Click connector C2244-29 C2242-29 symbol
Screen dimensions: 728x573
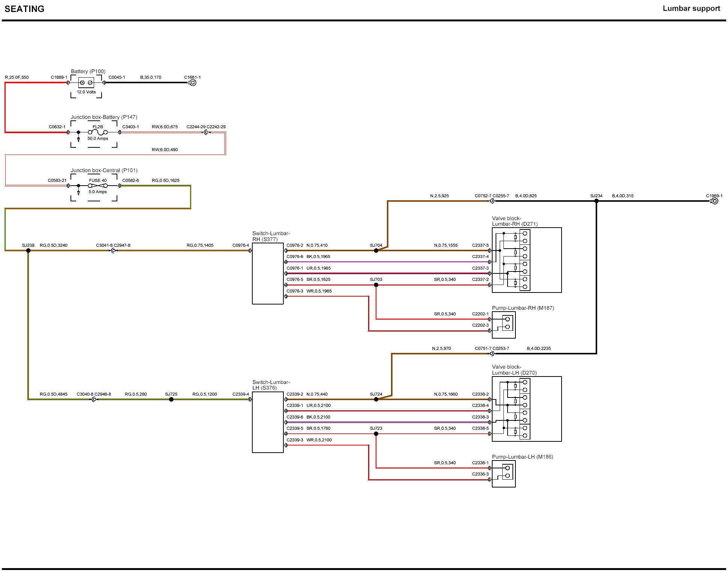[x=206, y=132]
